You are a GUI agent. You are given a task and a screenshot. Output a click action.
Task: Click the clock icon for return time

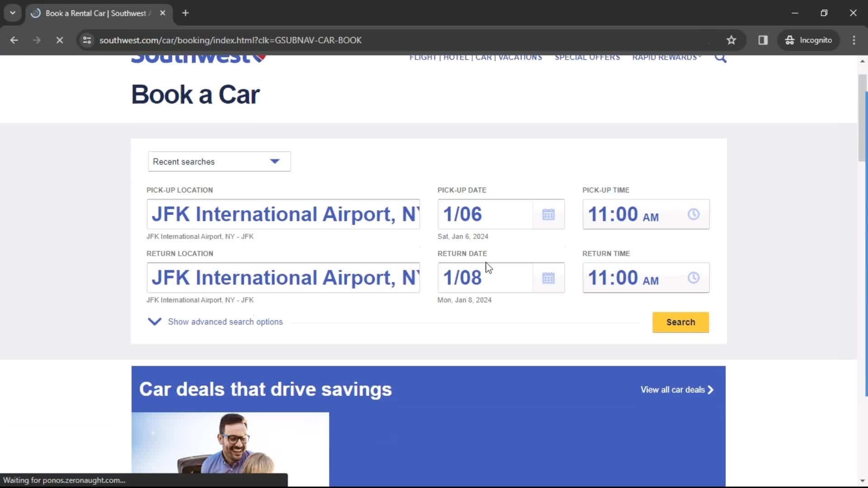(693, 278)
